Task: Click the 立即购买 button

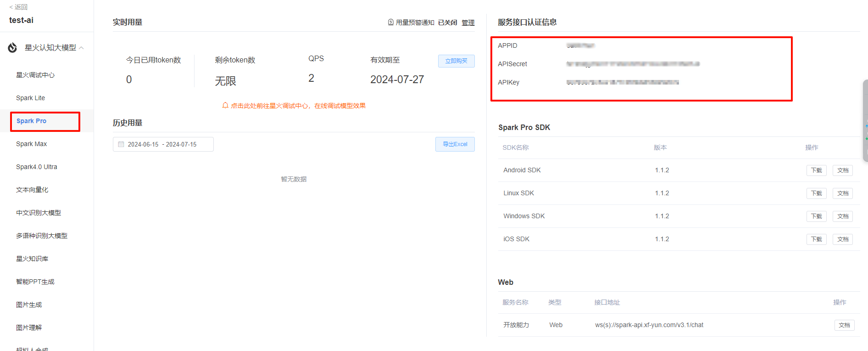Action: pyautogui.click(x=456, y=61)
